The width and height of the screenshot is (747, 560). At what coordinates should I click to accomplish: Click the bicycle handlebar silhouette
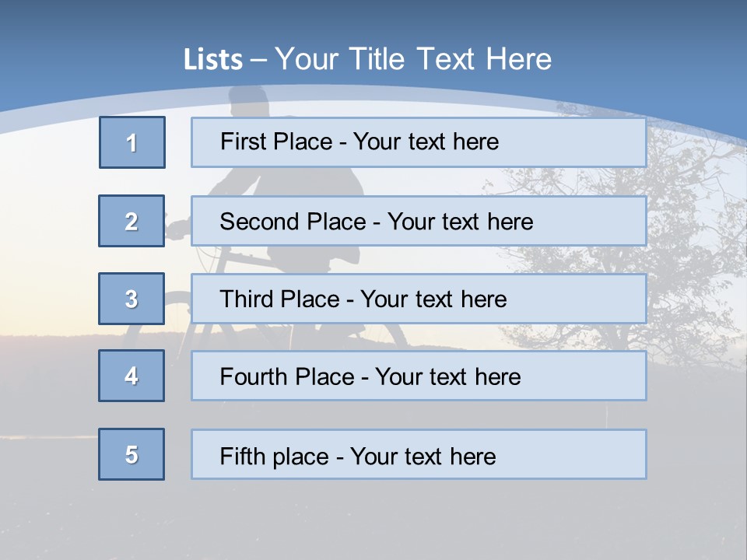click(x=179, y=228)
